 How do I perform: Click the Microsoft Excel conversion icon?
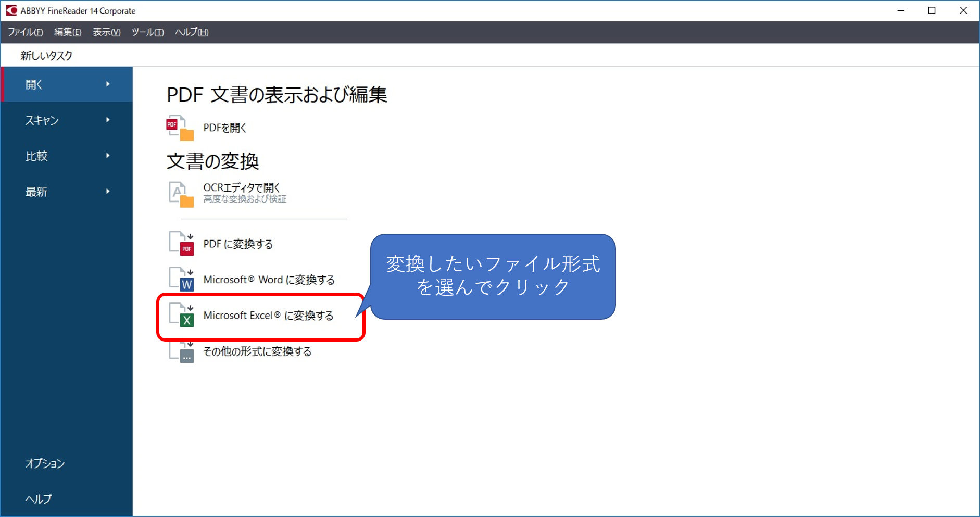pyautogui.click(x=181, y=316)
